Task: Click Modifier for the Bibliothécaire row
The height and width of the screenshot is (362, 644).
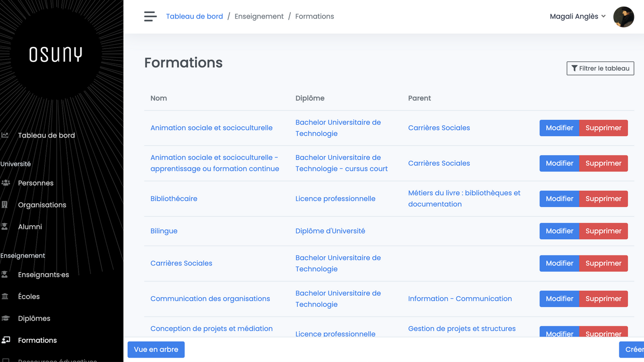Action: [x=559, y=199]
